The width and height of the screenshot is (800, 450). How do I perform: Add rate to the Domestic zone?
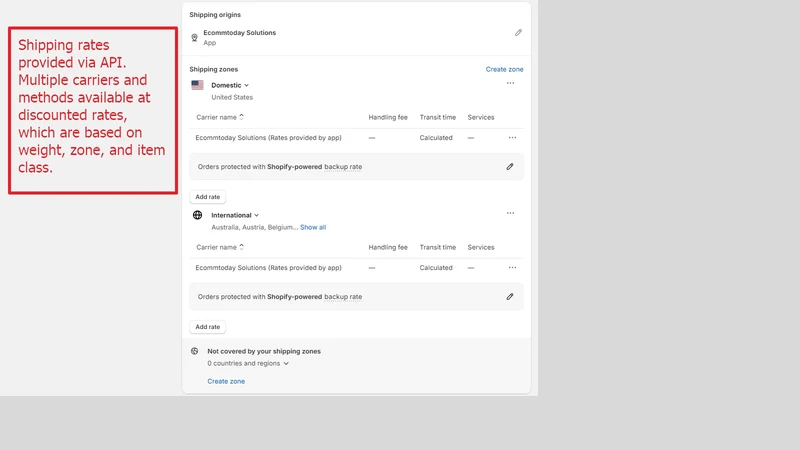(208, 197)
